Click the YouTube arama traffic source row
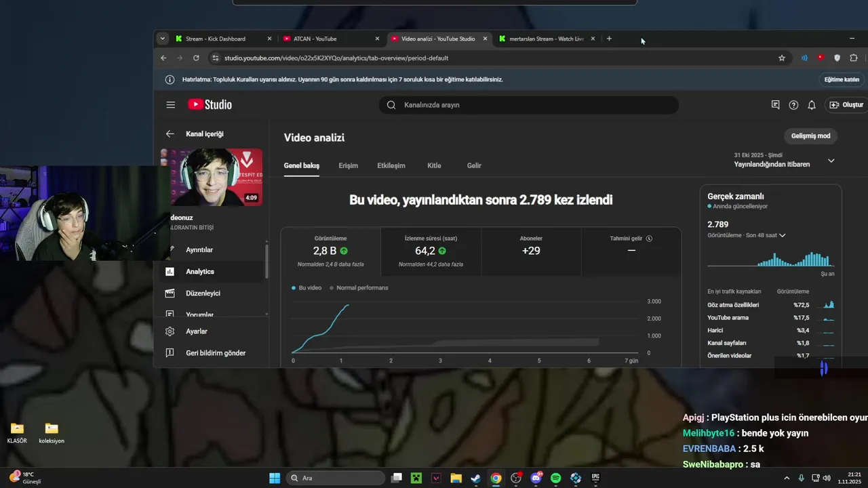Image resolution: width=868 pixels, height=488 pixels. [x=771, y=318]
